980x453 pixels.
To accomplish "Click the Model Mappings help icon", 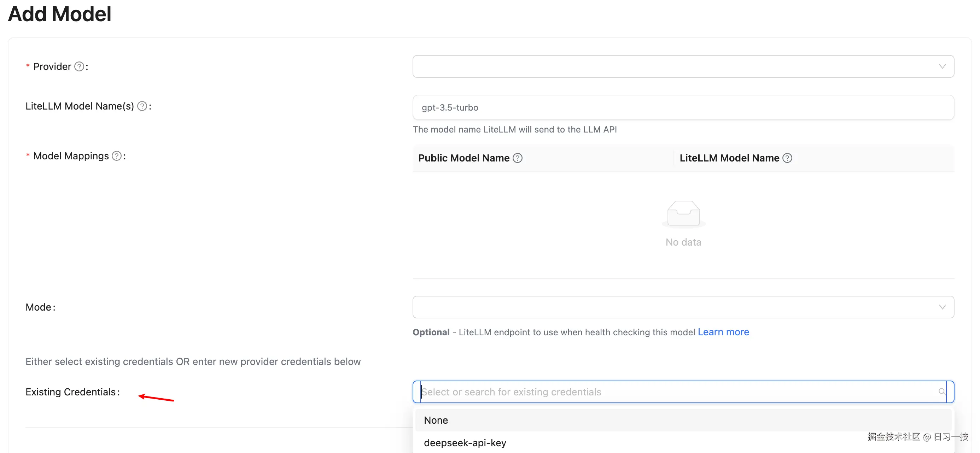I will click(x=116, y=155).
